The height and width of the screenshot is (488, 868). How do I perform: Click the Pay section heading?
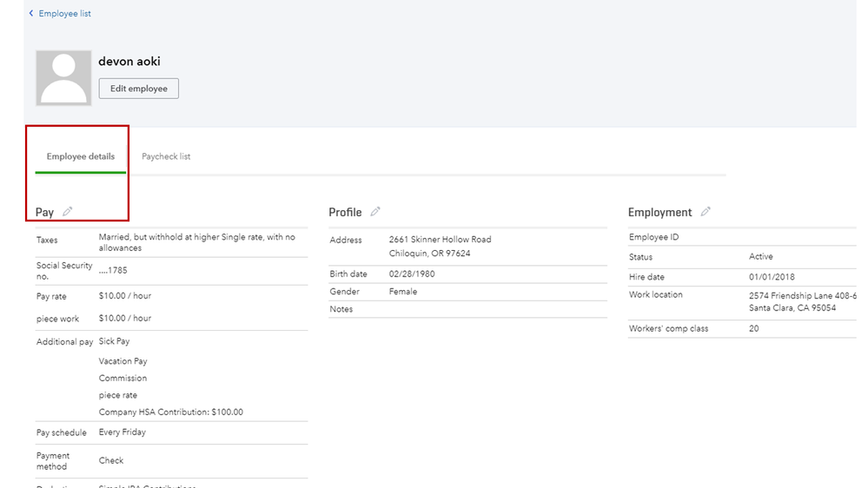(x=44, y=213)
